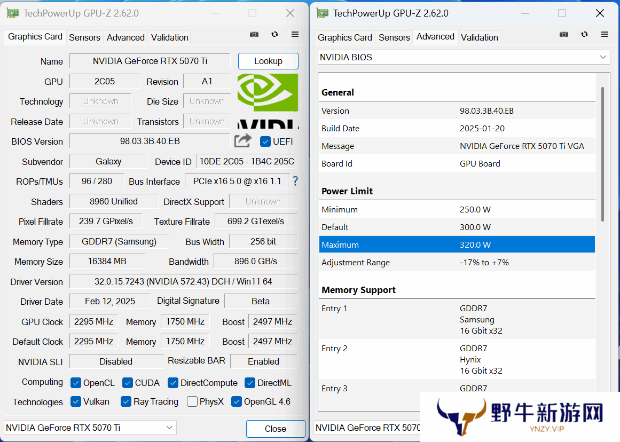Image resolution: width=620 pixels, height=442 pixels.
Task: Click the Resizable BAR Enabled field
Action: 263,361
